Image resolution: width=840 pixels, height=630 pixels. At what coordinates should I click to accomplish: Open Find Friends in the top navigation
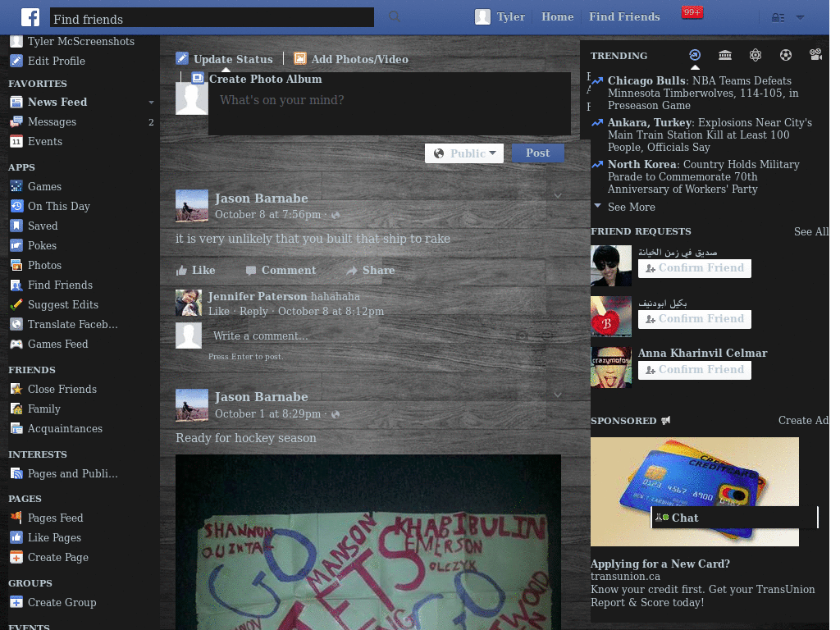click(x=624, y=16)
